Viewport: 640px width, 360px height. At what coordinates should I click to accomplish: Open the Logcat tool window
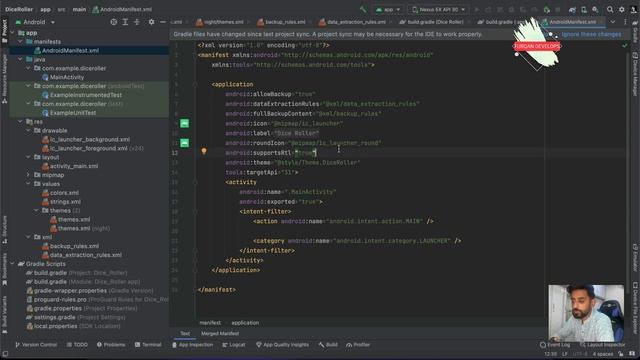coord(234,345)
